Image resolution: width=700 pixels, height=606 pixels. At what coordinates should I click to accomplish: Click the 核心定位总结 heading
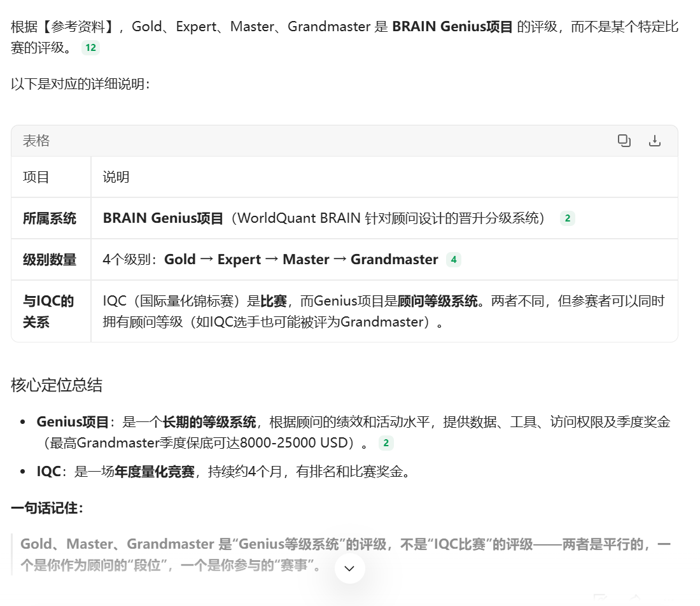tap(57, 385)
